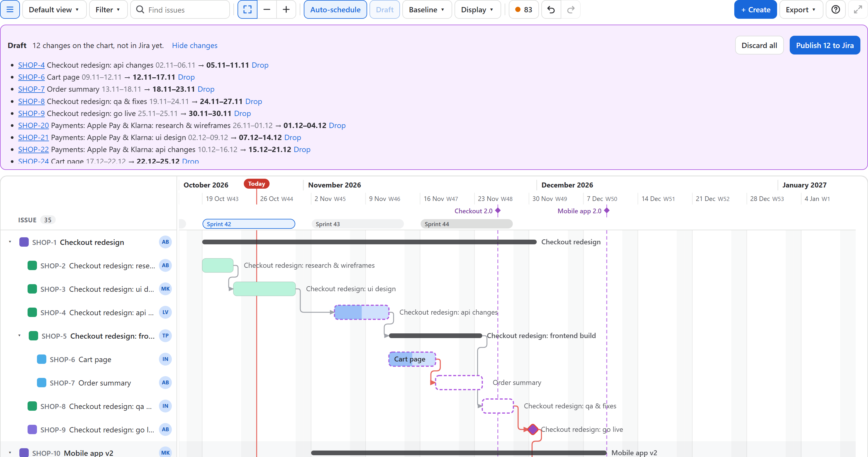This screenshot has width=868, height=457.
Task: Click the fullscreen expand icon
Action: (858, 9)
